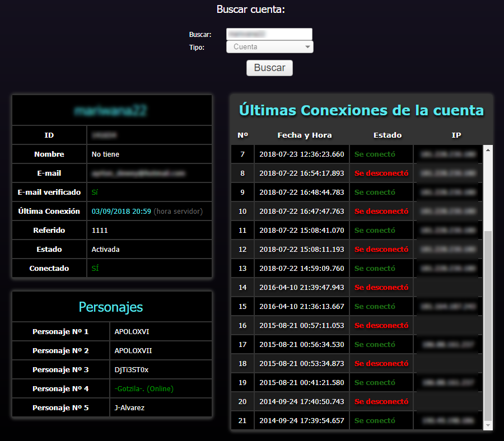Viewport: 504px width, 441px height.
Task: Click 'Se desconectó' status in row 14
Action: [x=381, y=288]
